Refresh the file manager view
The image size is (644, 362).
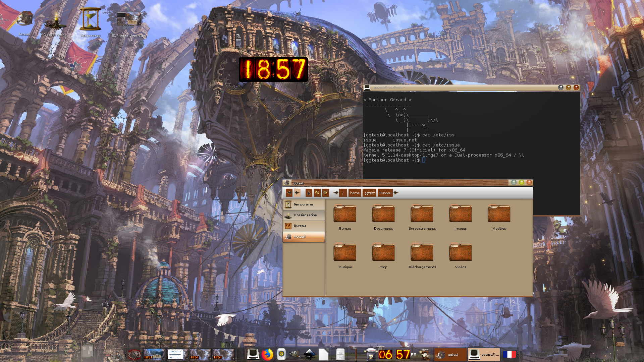(317, 193)
